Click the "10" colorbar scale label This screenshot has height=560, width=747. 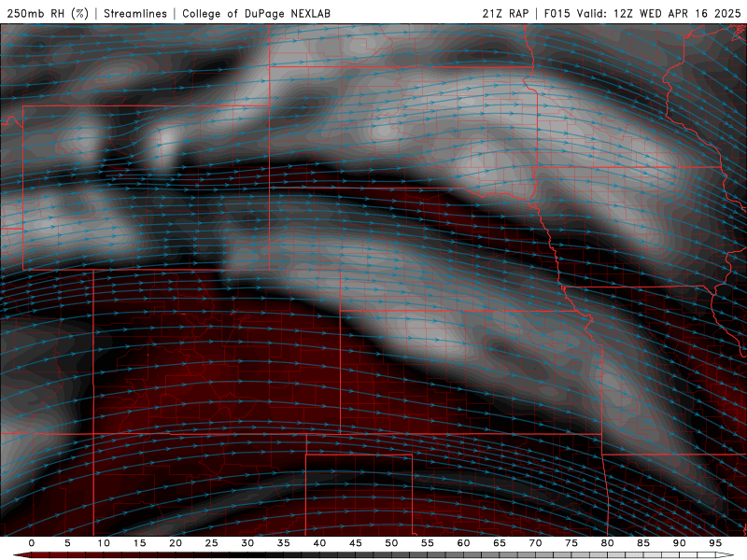104,543
